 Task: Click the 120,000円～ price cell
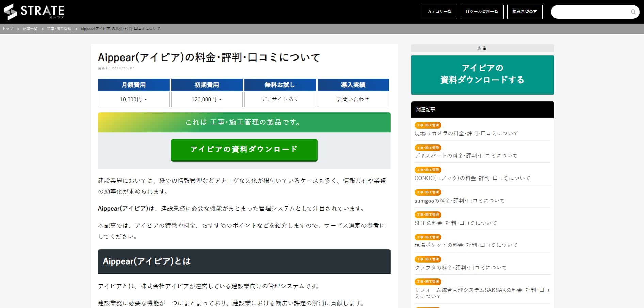point(207,100)
